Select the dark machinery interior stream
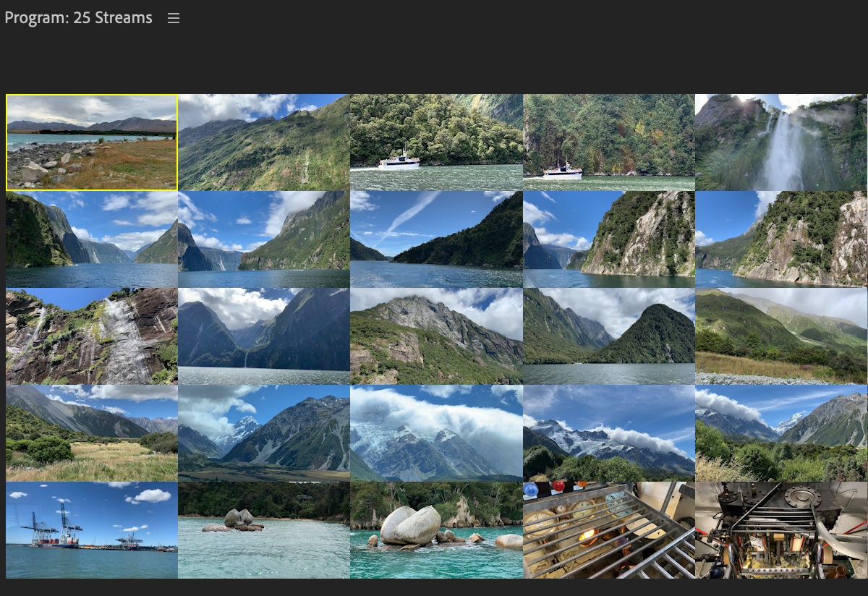 (781, 530)
